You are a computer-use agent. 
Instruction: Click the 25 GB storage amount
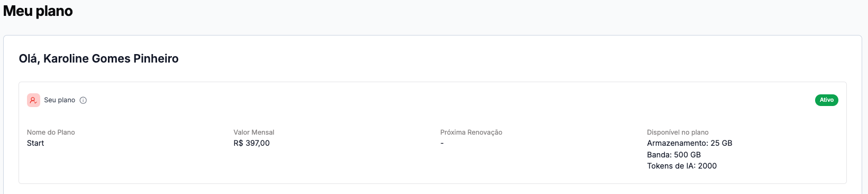click(x=721, y=143)
